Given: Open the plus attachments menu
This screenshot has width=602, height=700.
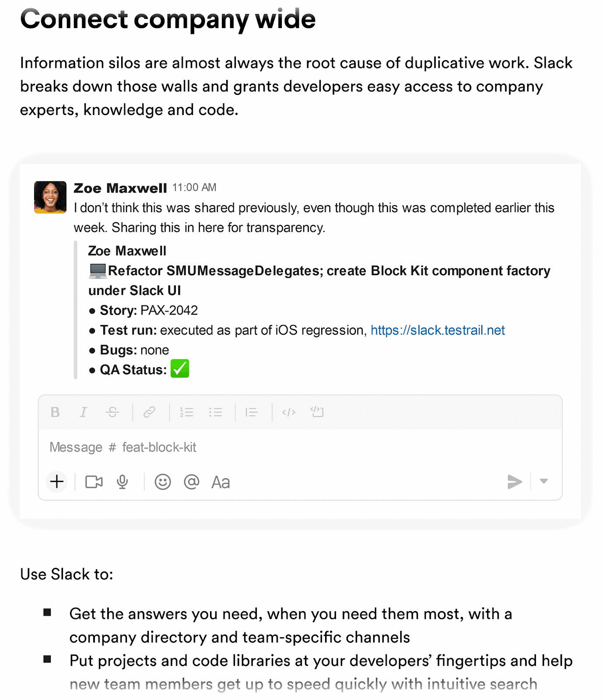Looking at the screenshot, I should click(57, 482).
